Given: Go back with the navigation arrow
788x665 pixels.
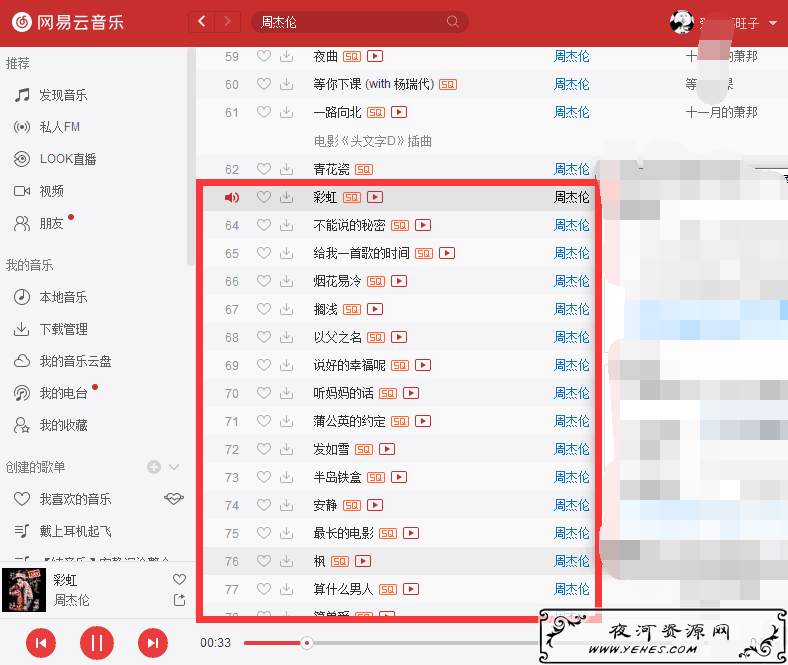Looking at the screenshot, I should [x=202, y=22].
